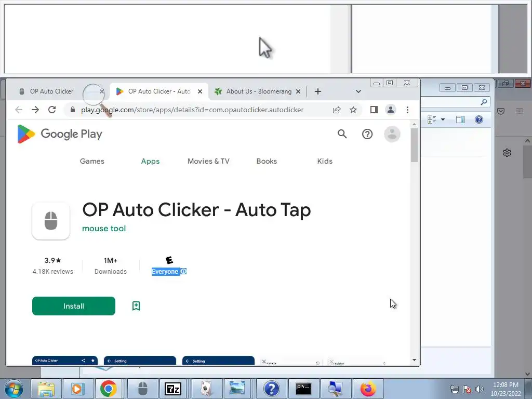Open Action Center flag tray icon
The height and width of the screenshot is (399, 532).
467,389
